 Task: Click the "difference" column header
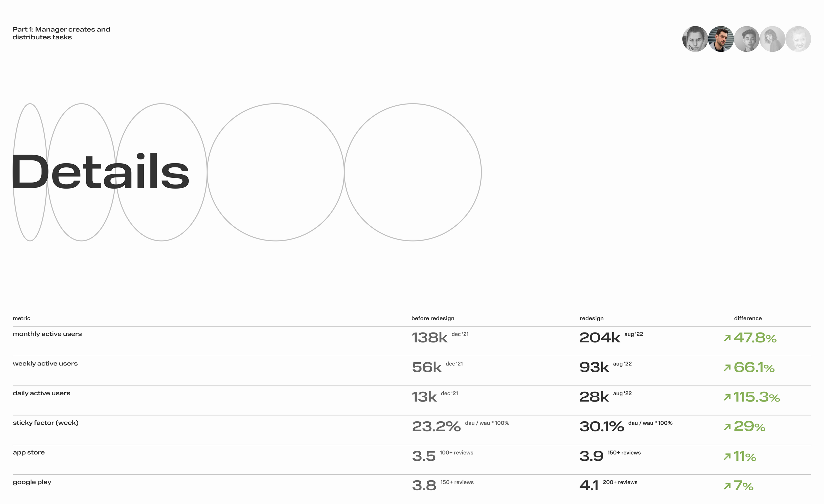tap(748, 318)
